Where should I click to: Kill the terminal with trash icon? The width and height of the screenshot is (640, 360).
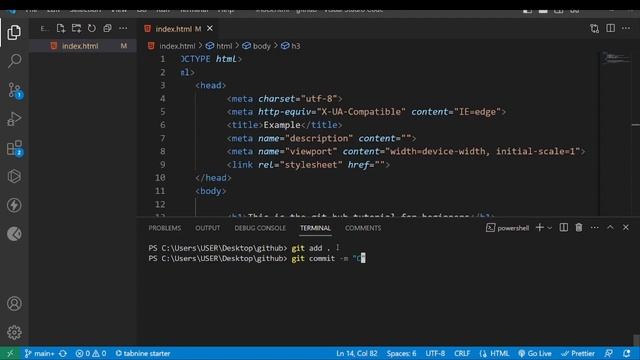point(579,227)
